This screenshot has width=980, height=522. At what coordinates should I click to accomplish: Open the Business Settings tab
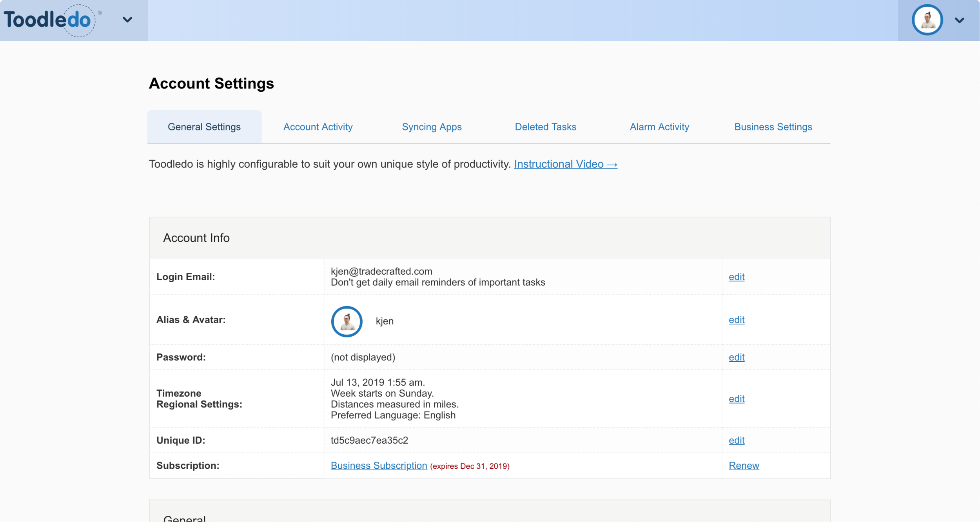click(x=773, y=127)
